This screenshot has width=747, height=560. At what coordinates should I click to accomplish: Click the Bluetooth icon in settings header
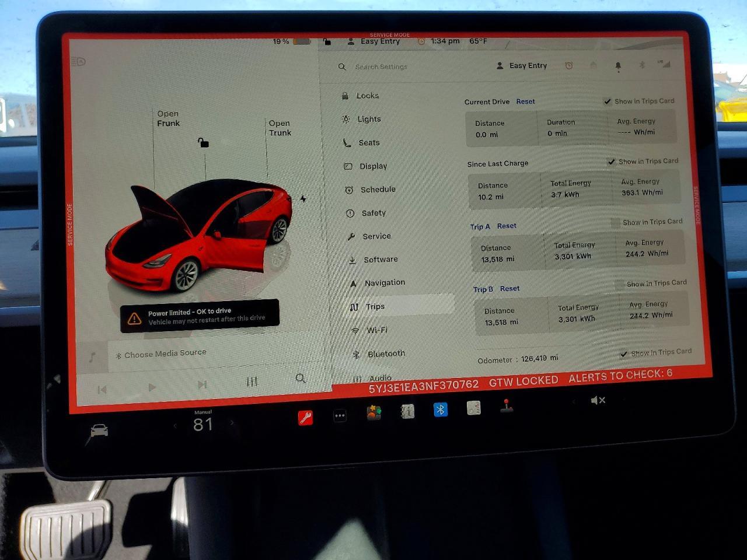click(x=642, y=65)
